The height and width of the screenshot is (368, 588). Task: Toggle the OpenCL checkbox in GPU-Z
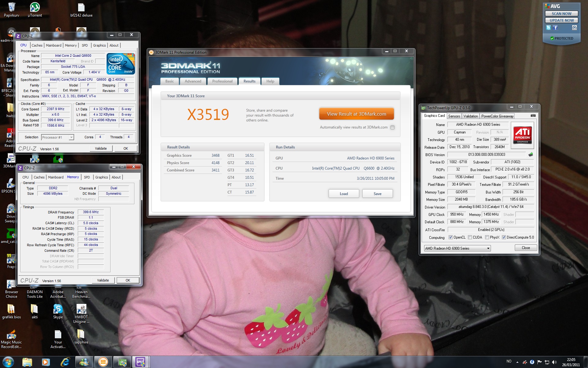450,237
